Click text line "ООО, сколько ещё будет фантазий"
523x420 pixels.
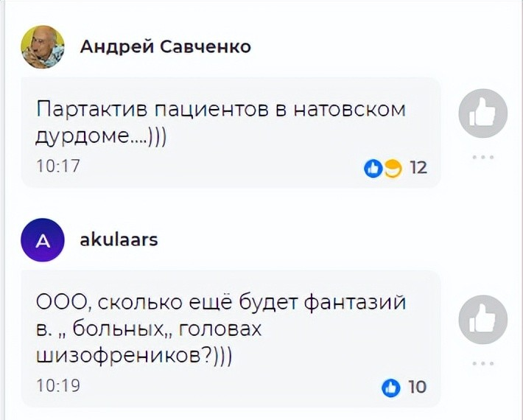click(221, 303)
